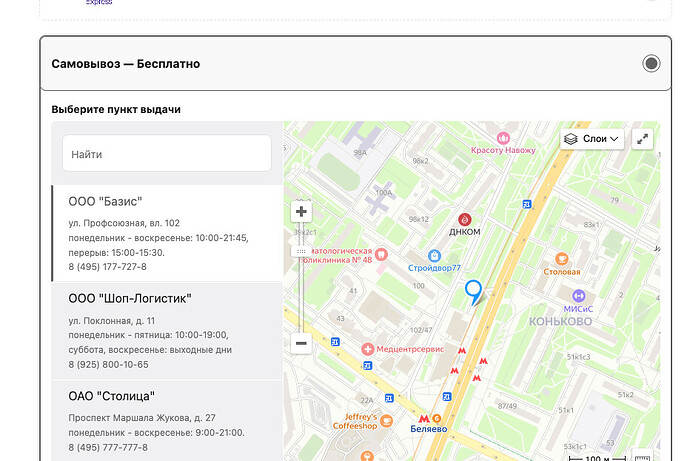Click the dental polyclinic tooth icon
The width and height of the screenshot is (690, 461).
(x=381, y=254)
